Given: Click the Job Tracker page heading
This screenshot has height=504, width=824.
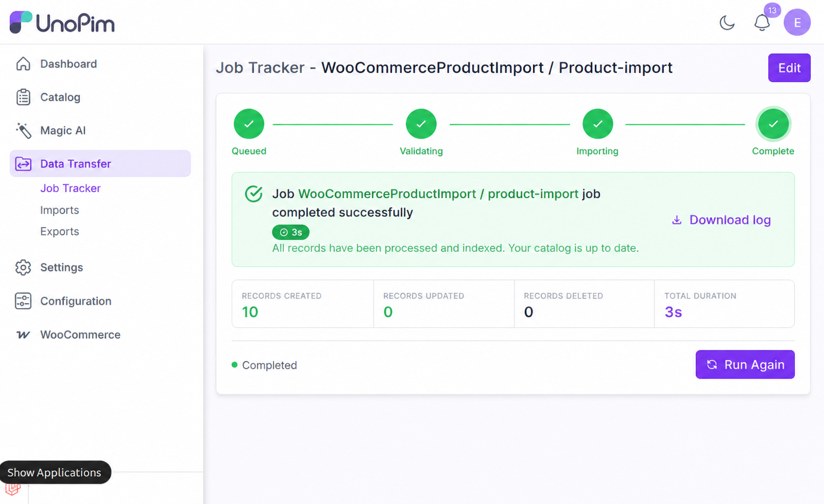Looking at the screenshot, I should point(444,67).
